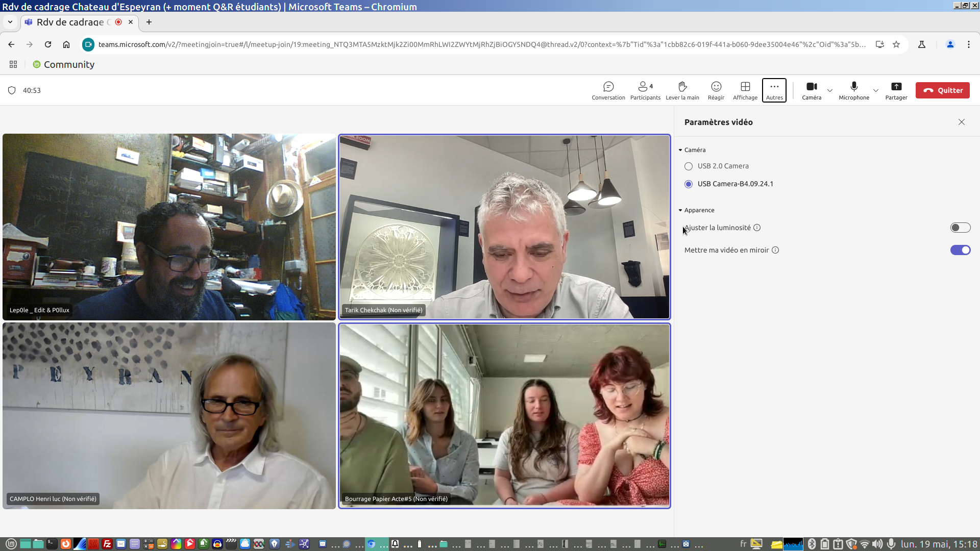Leave the meeting with Quitter
Viewport: 980px width, 551px height.
[942, 90]
